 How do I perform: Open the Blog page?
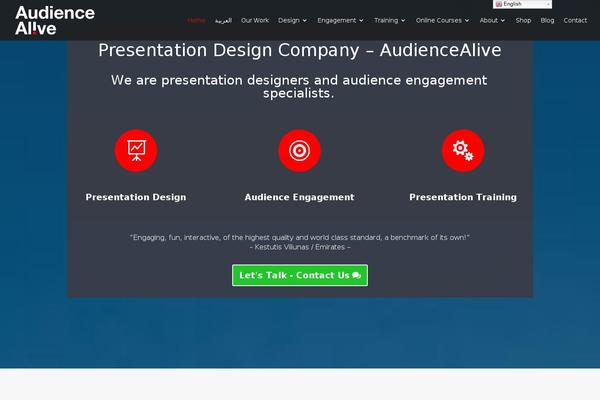coord(547,20)
